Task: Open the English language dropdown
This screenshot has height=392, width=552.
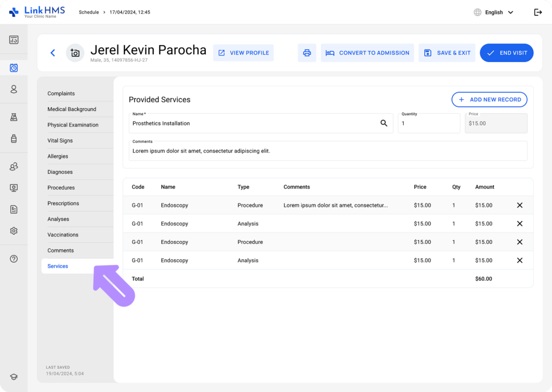Action: (x=493, y=12)
